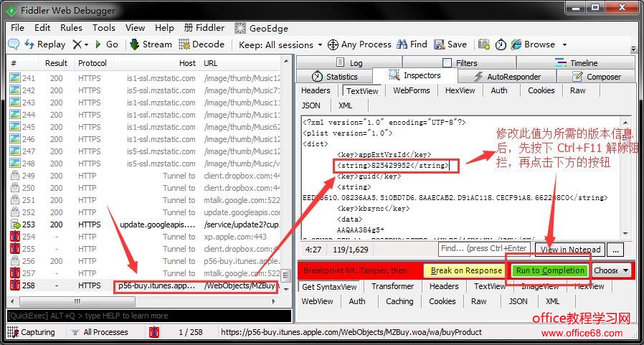Replay the selected session

click(x=44, y=44)
